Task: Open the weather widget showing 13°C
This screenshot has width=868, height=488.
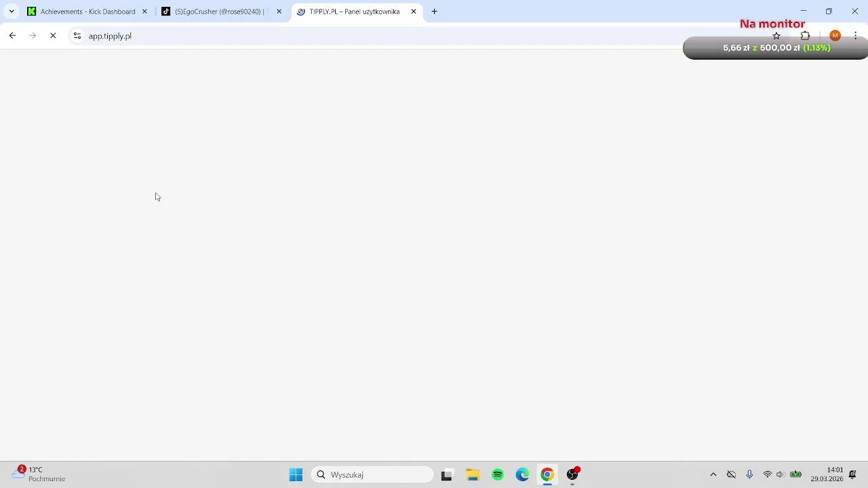Action: (x=39, y=474)
